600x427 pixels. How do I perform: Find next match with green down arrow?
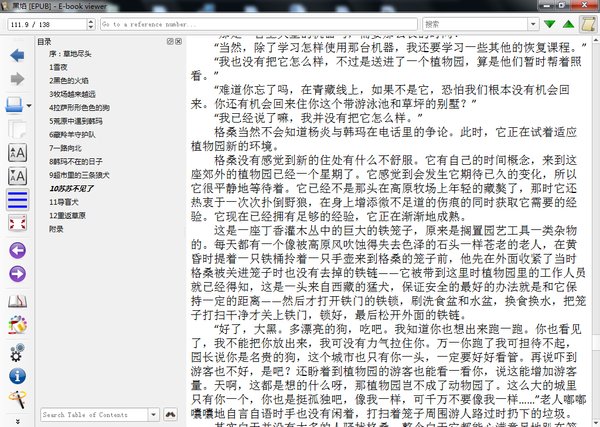(x=549, y=24)
